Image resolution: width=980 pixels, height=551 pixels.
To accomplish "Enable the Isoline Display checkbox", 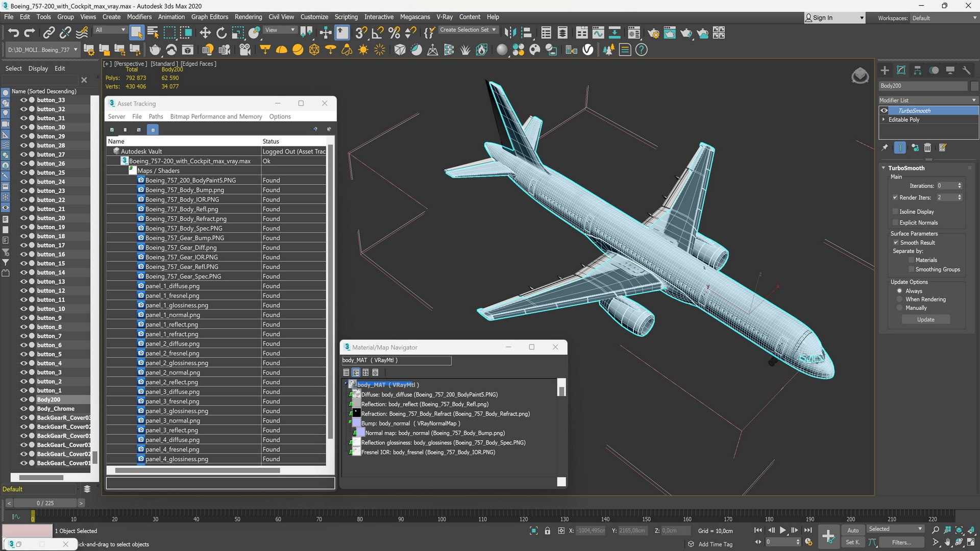I will (895, 212).
